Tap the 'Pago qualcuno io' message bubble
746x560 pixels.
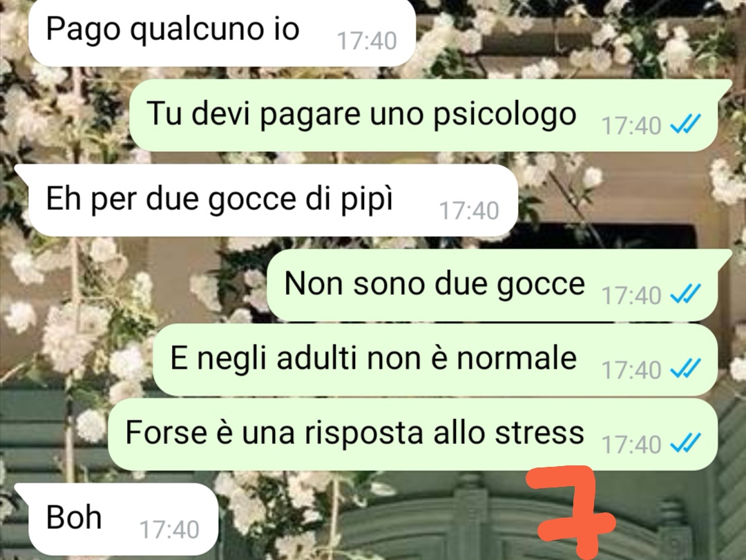pyautogui.click(x=222, y=31)
